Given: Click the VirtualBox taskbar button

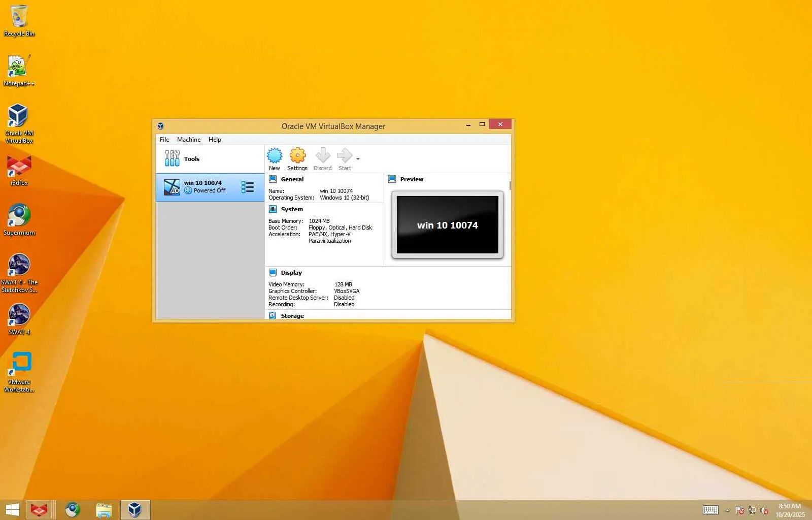Looking at the screenshot, I should [x=135, y=510].
